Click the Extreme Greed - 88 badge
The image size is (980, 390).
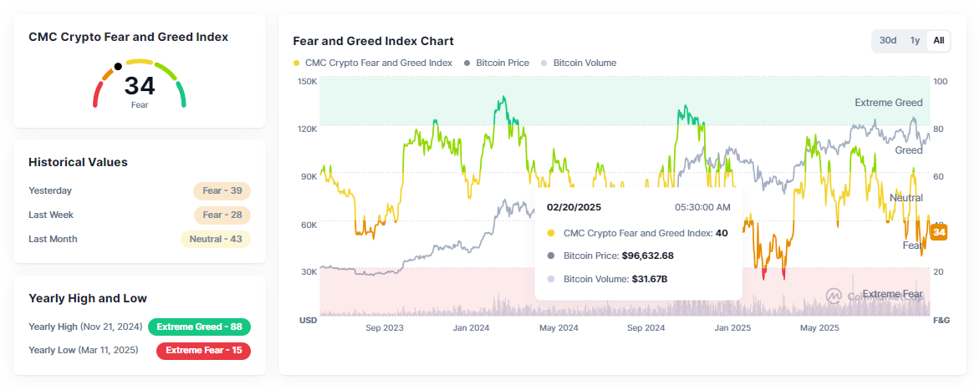[199, 327]
